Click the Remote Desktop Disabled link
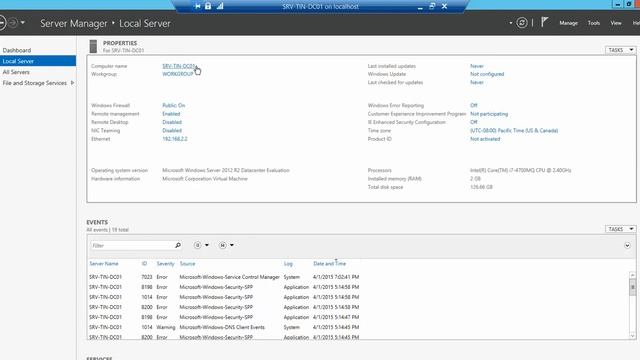The height and width of the screenshot is (360, 640). pos(172,122)
